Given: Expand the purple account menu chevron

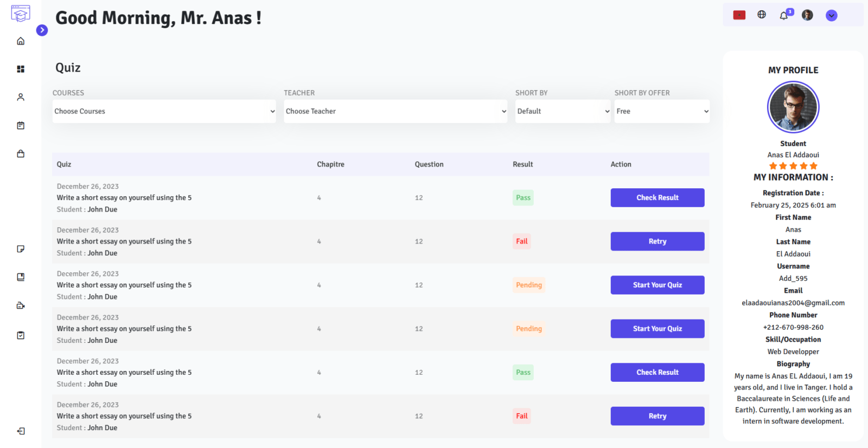Looking at the screenshot, I should click(832, 16).
